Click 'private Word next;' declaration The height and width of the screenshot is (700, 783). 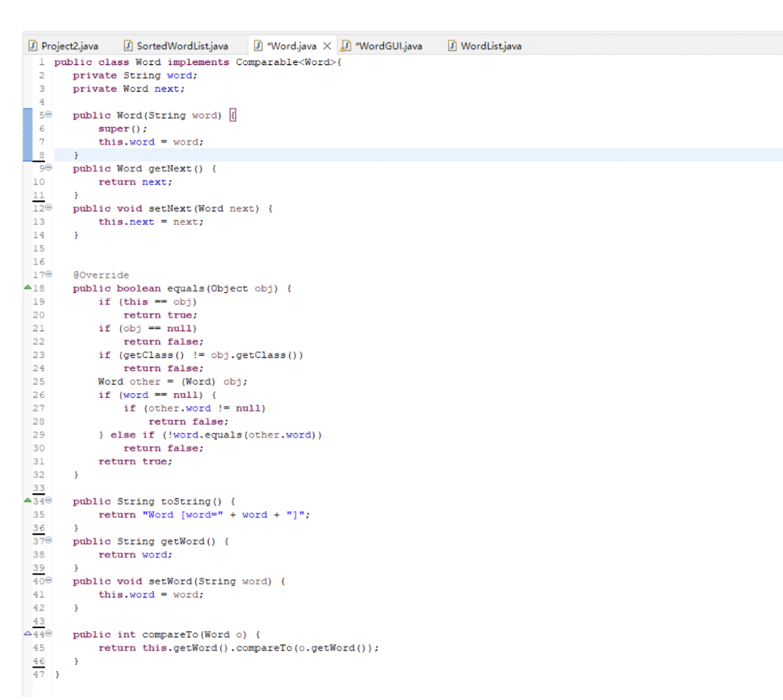click(x=128, y=89)
